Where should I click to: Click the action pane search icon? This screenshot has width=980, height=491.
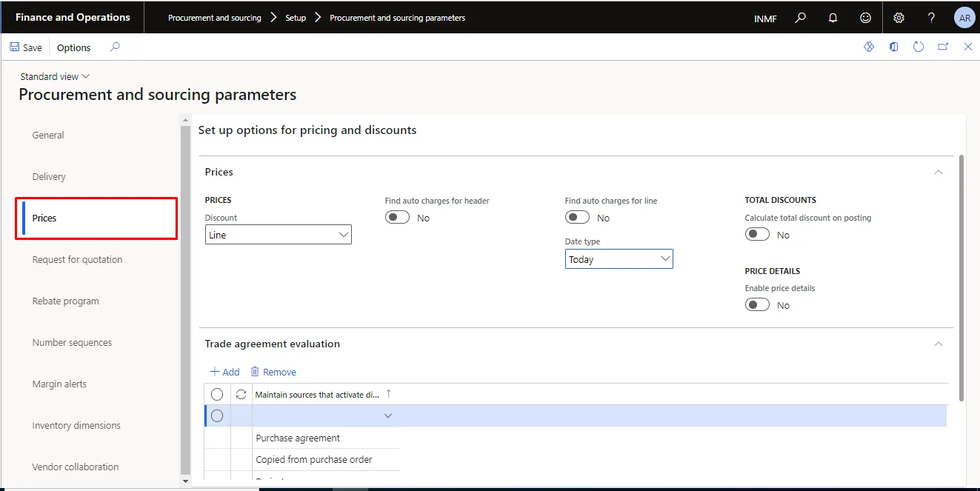[115, 47]
